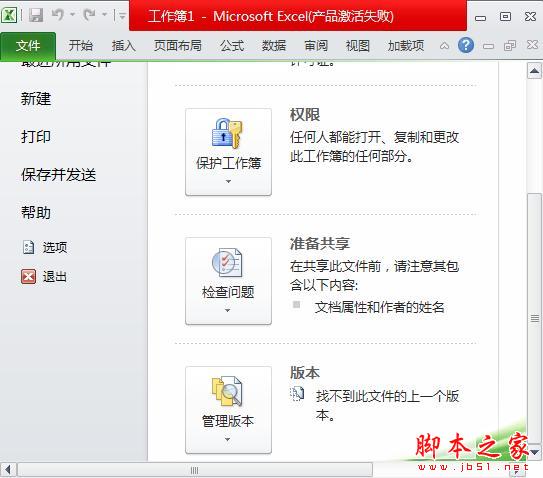Switch to the 数据 ribbon tab
Viewport: 543px width, 478px height.
click(x=274, y=46)
